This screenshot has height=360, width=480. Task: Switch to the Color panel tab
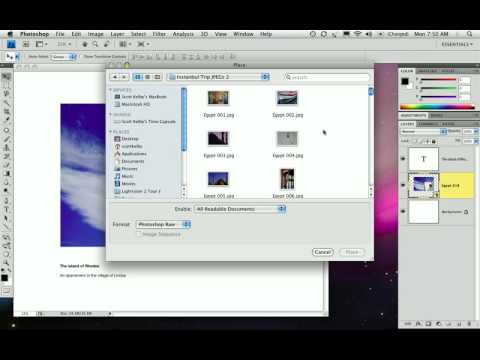tap(406, 71)
